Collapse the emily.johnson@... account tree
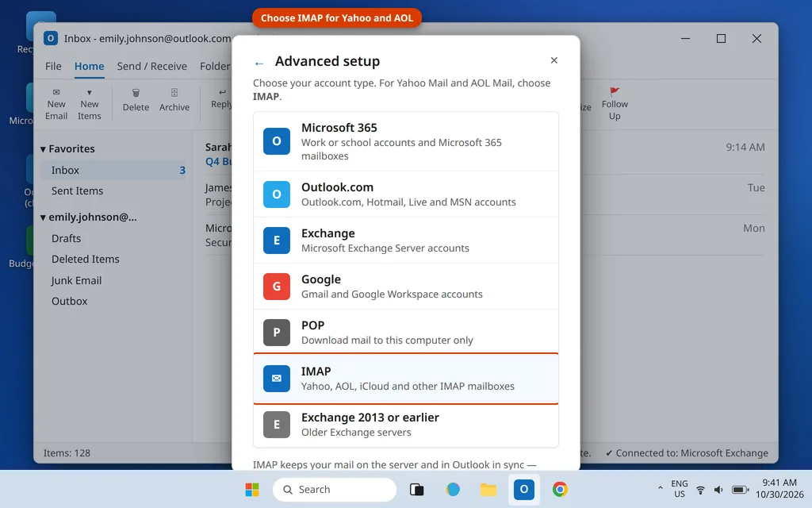The image size is (812, 508). (x=43, y=217)
